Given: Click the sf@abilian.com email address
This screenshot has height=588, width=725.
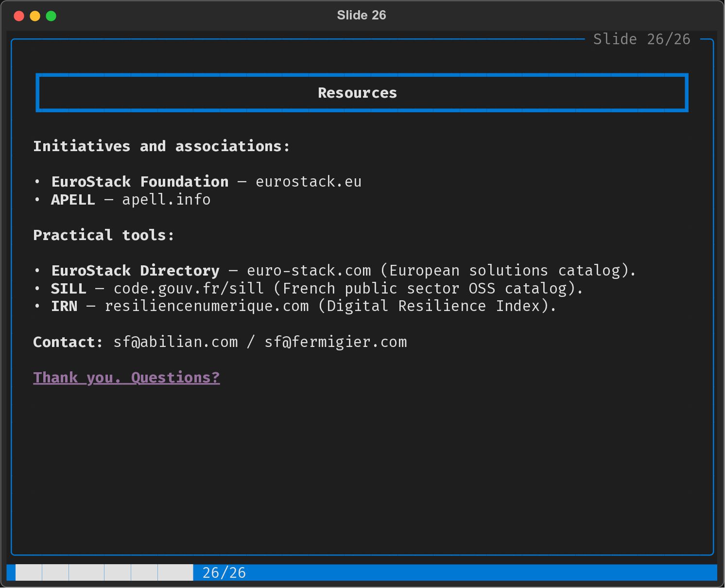Looking at the screenshot, I should click(175, 342).
